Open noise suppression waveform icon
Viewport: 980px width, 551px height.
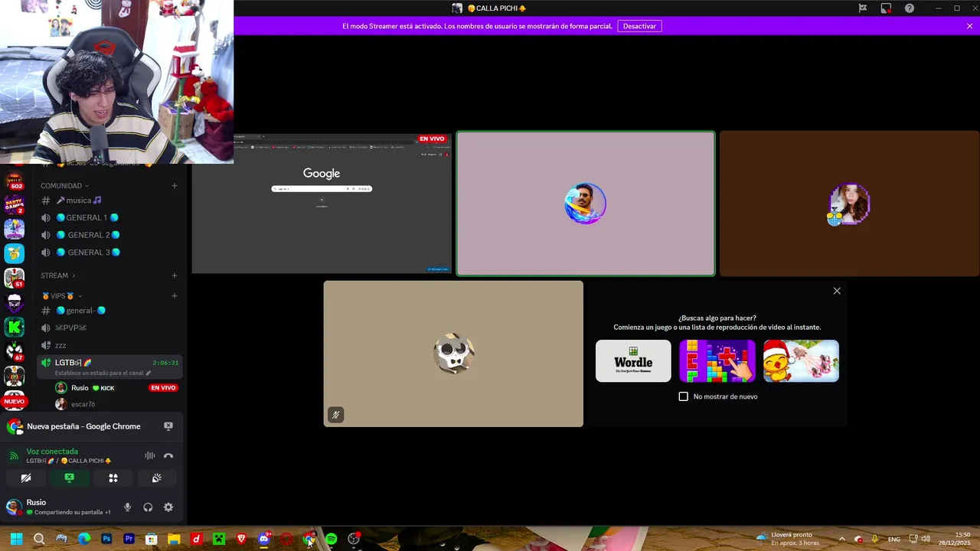[150, 455]
